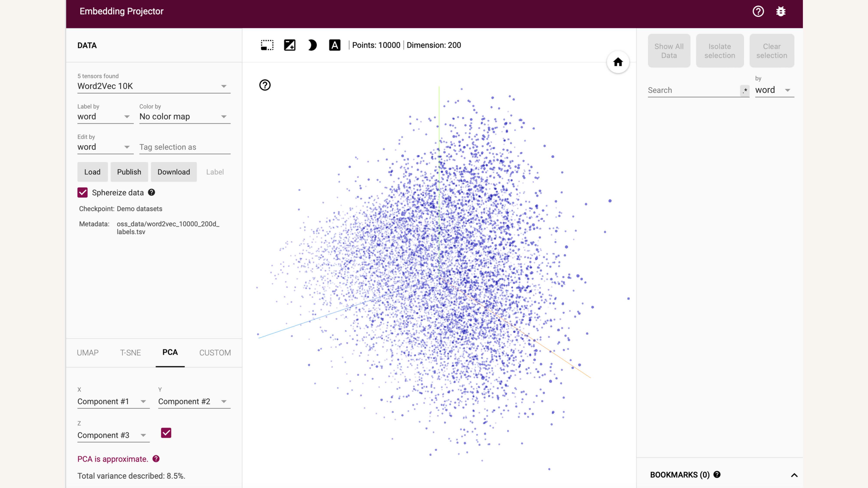Open navigation help in projection canvas

265,85
